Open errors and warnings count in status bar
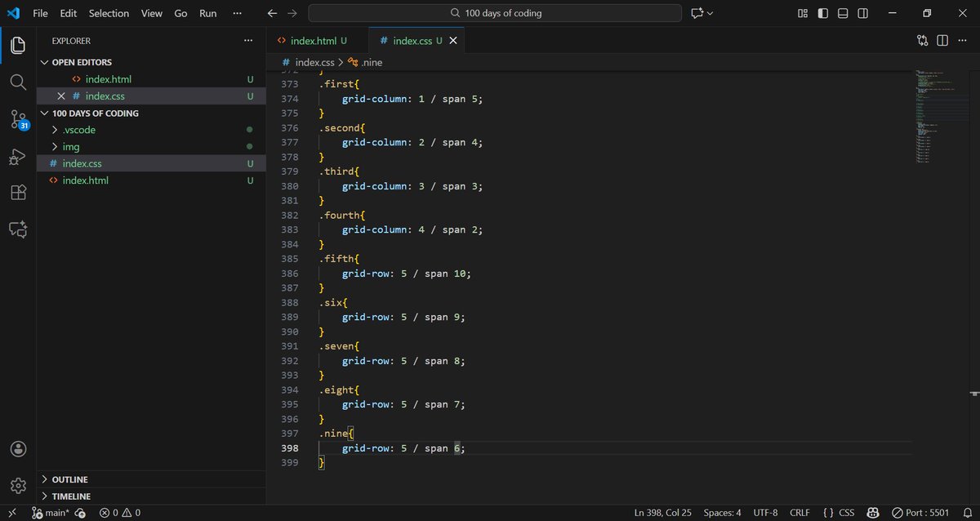This screenshot has height=521, width=980. click(119, 513)
